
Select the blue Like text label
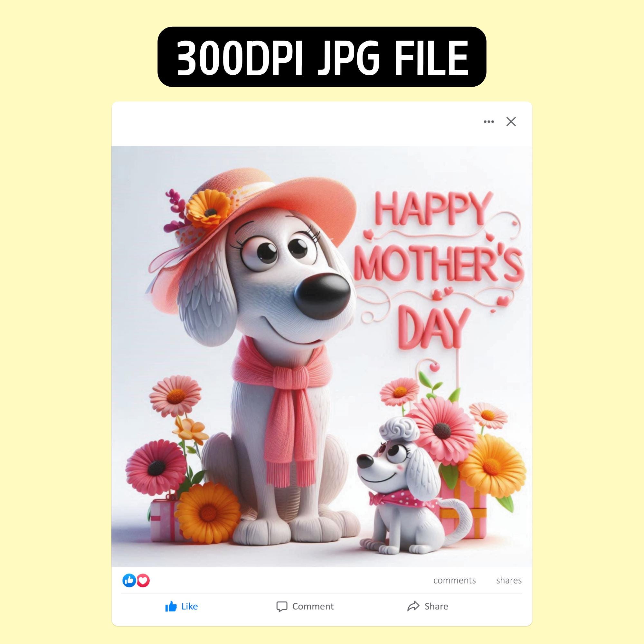click(x=189, y=606)
